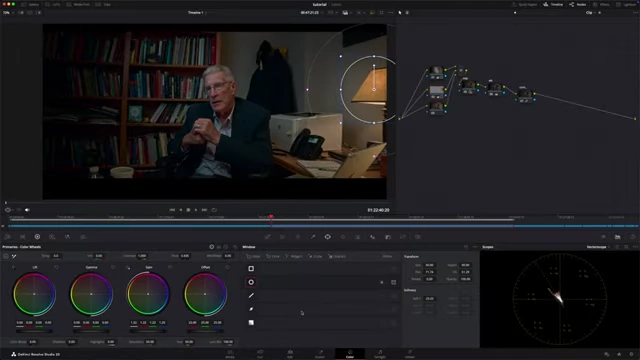The width and height of the screenshot is (640, 360).
Task: Open the Vectorscope scope-type dropdown
Action: pyautogui.click(x=598, y=247)
